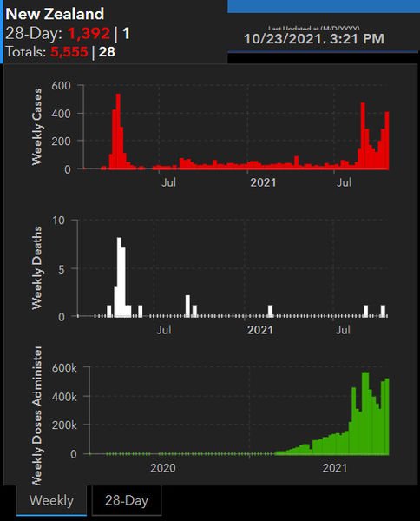Click the last white bar in Weekly Deaths chart
The width and height of the screenshot is (420, 521).
(383, 311)
